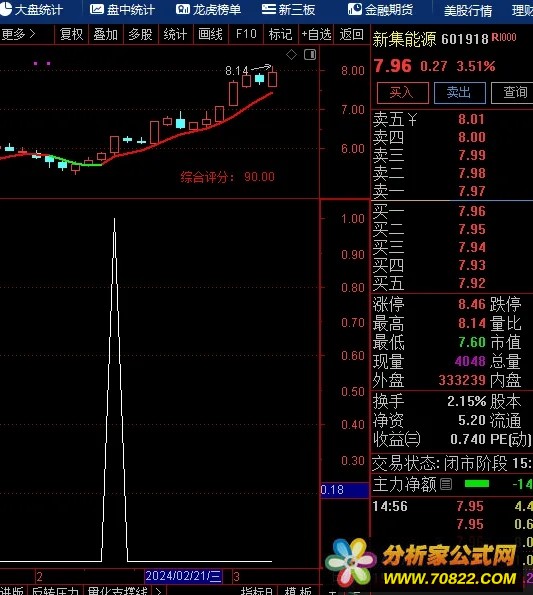Click 收益(三) value 0.740

pyautogui.click(x=468, y=439)
